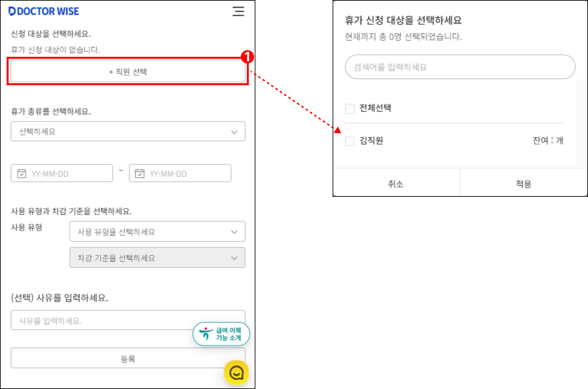Viewport: 588px width, 389px height.
Task: Click the end date YY-MM-DD field
Action: tap(180, 173)
